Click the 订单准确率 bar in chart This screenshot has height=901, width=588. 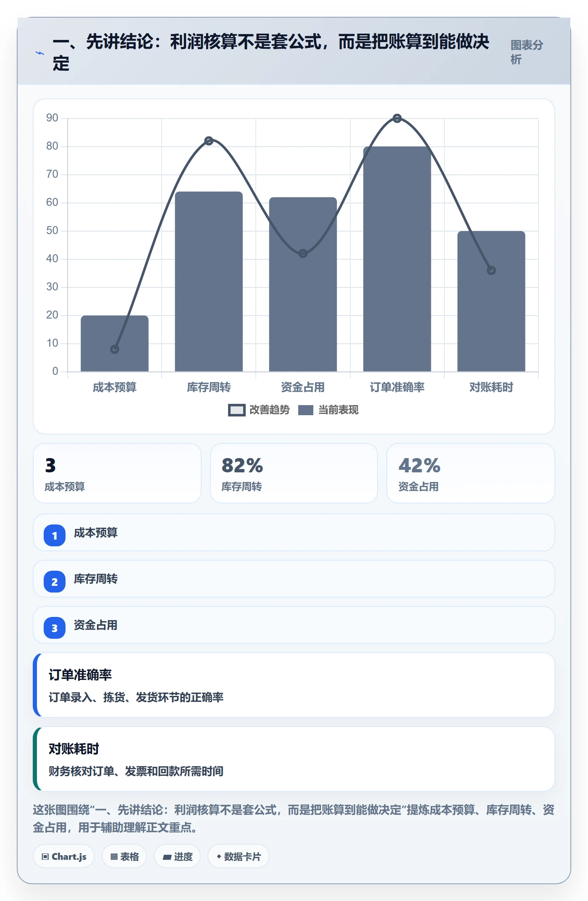(397, 259)
